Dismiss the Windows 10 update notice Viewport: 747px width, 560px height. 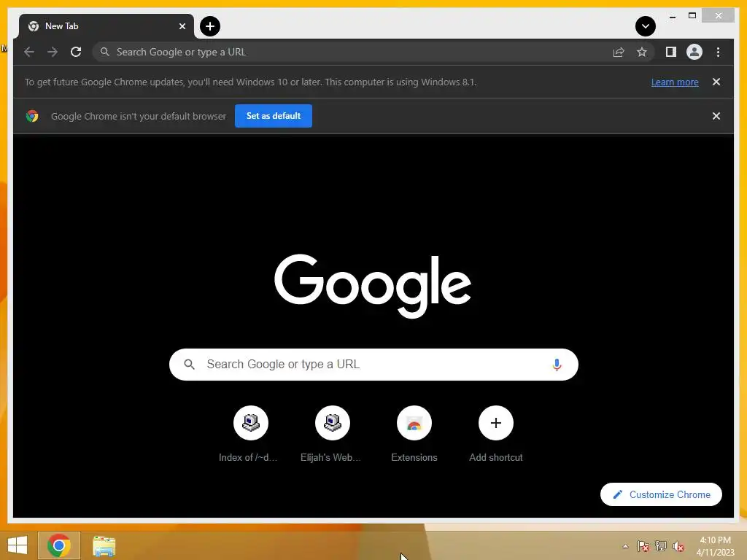[x=716, y=82]
